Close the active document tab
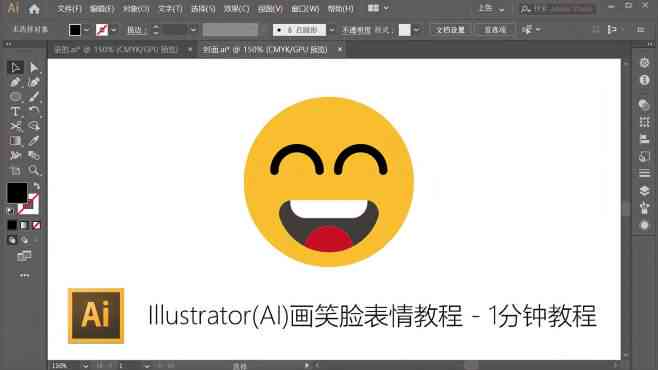The height and width of the screenshot is (370, 658). click(x=340, y=50)
